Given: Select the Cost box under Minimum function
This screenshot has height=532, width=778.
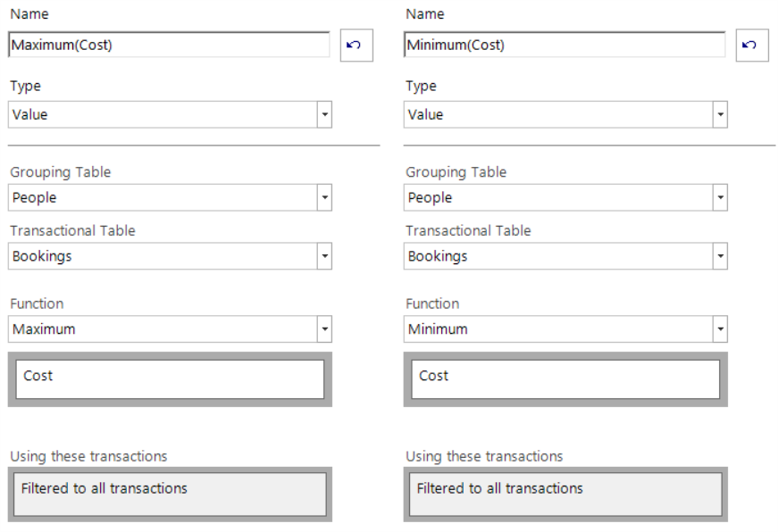Looking at the screenshot, I should 565,379.
